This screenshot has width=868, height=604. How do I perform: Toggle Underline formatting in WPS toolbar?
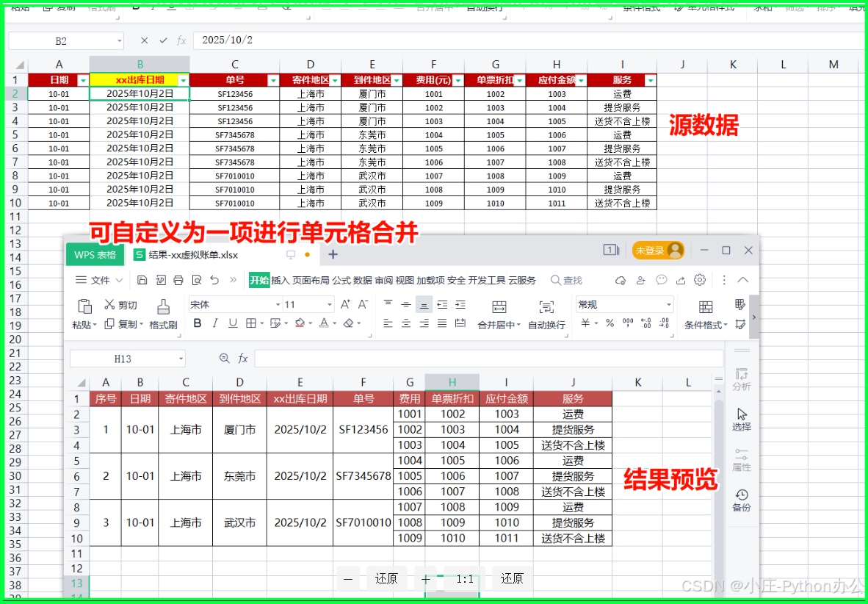pyautogui.click(x=233, y=323)
